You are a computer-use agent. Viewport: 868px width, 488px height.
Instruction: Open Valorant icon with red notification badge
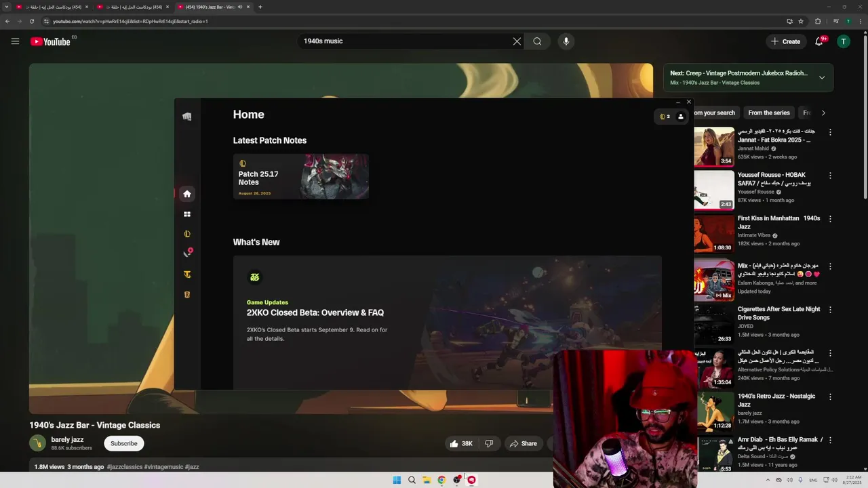coord(187,253)
